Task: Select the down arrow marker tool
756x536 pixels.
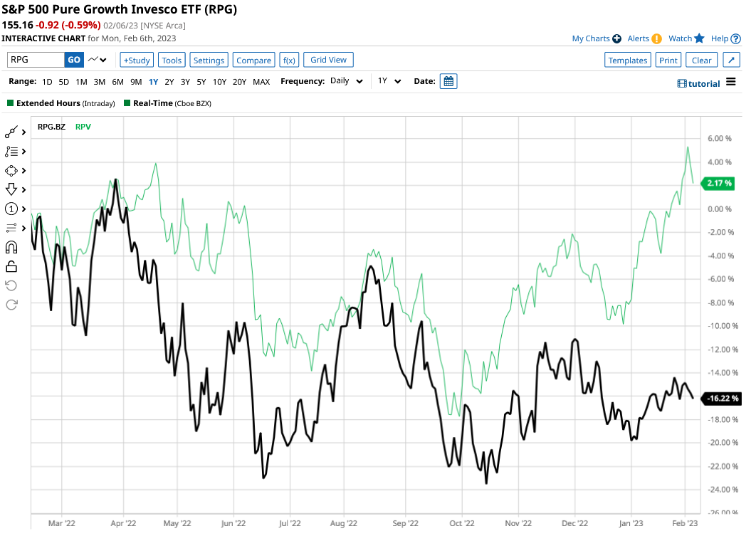Action: [x=11, y=189]
